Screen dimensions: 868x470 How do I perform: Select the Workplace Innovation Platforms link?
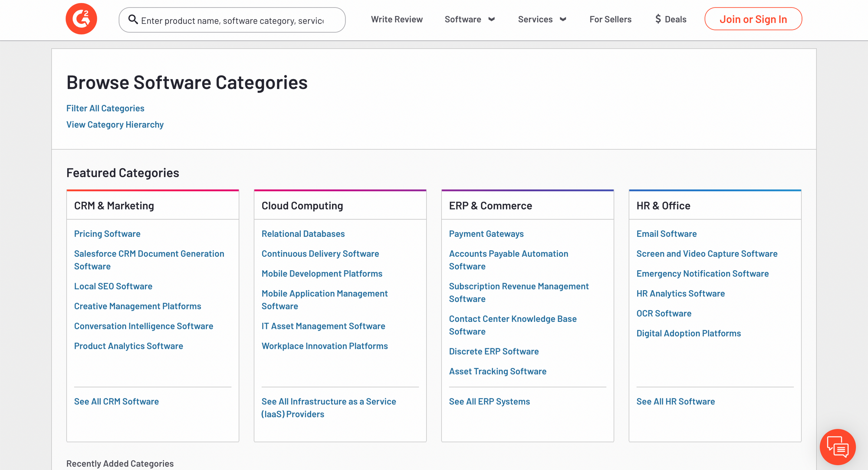pyautogui.click(x=325, y=346)
